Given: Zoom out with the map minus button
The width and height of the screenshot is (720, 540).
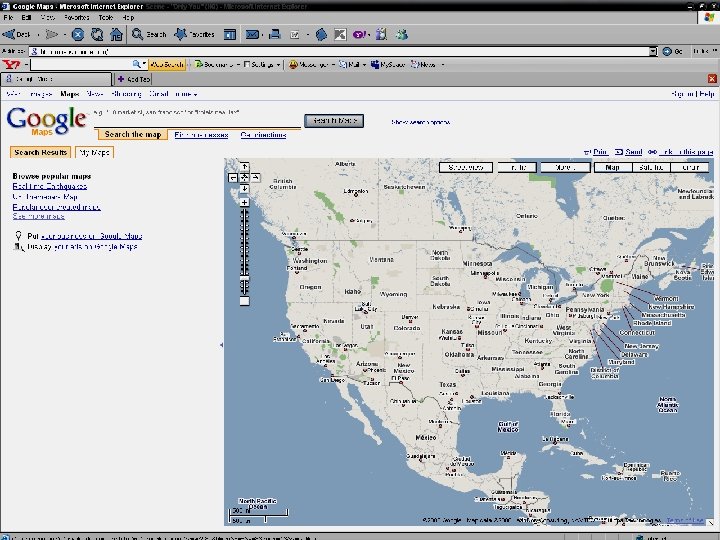Looking at the screenshot, I should pos(243,300).
